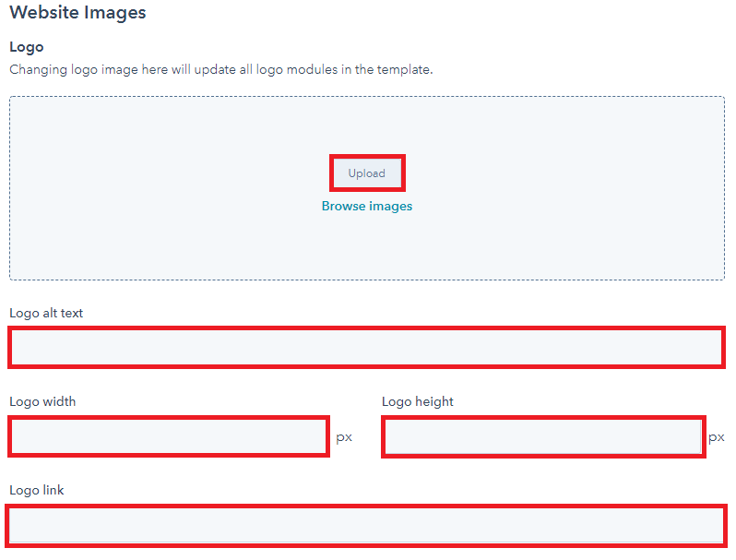Activate the Logo link text field
The width and height of the screenshot is (736, 560).
click(x=366, y=526)
